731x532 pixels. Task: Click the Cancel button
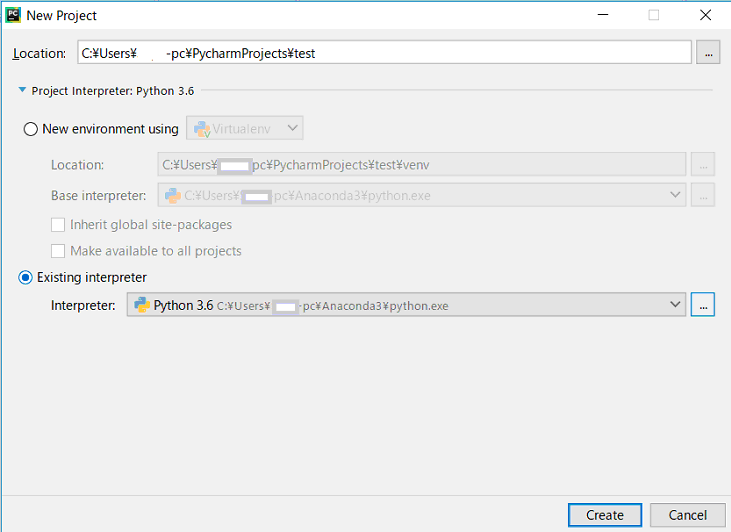pos(688,515)
